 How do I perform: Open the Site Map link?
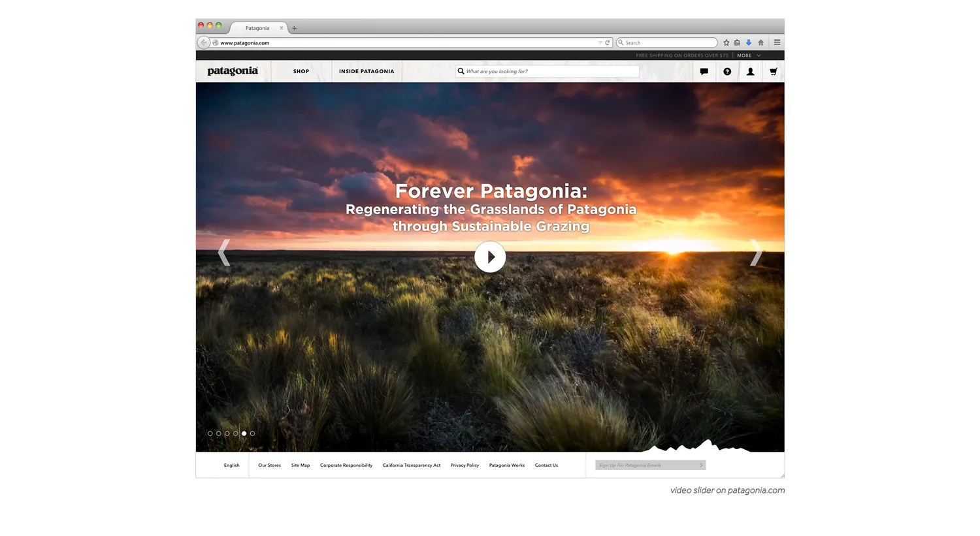(301, 465)
